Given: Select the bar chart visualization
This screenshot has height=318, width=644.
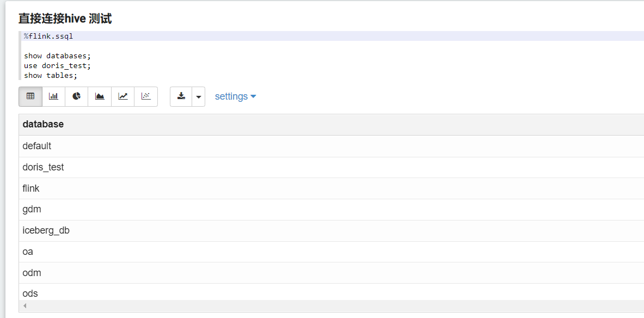Looking at the screenshot, I should click(x=53, y=96).
